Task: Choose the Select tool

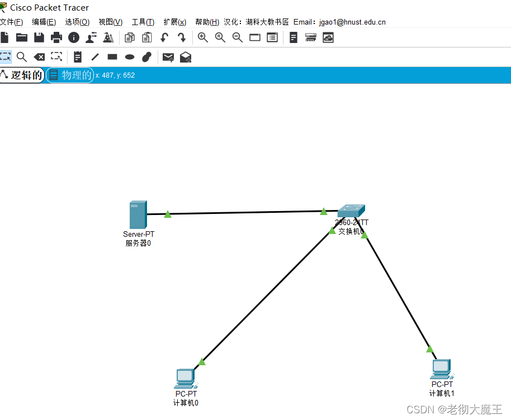Action: tap(5, 56)
